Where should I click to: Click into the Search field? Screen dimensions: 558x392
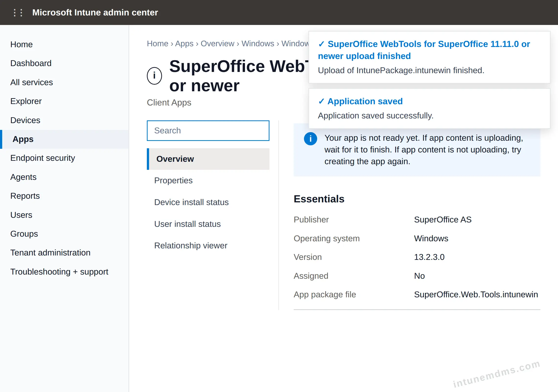click(208, 130)
